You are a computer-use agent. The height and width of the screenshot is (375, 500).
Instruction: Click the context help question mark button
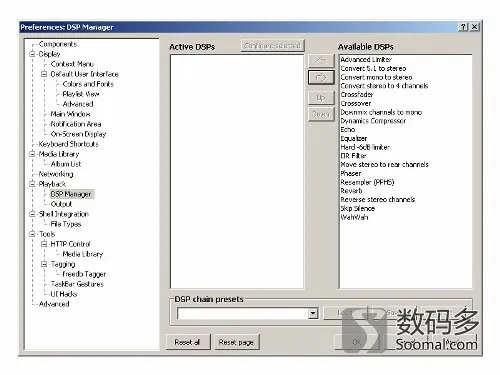pos(463,27)
